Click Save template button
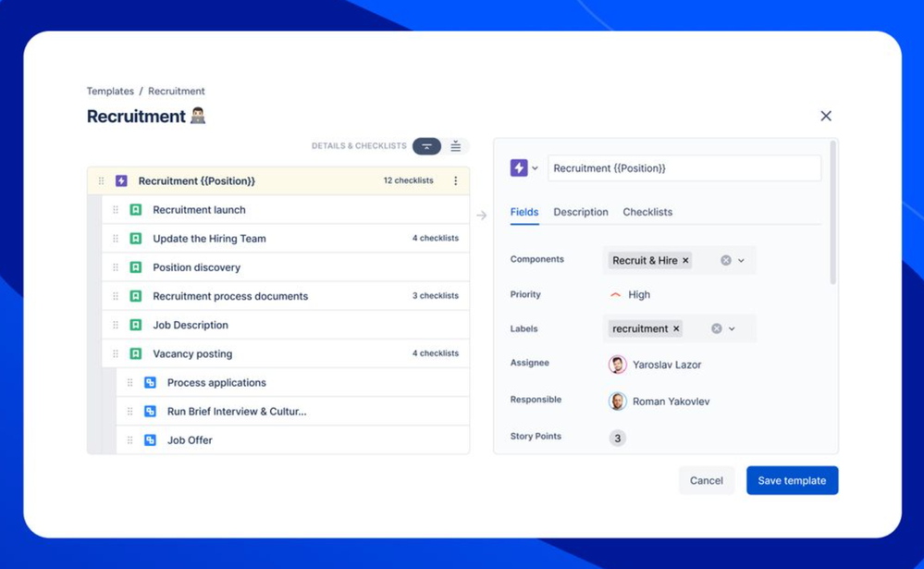This screenshot has width=924, height=569. pyautogui.click(x=792, y=480)
